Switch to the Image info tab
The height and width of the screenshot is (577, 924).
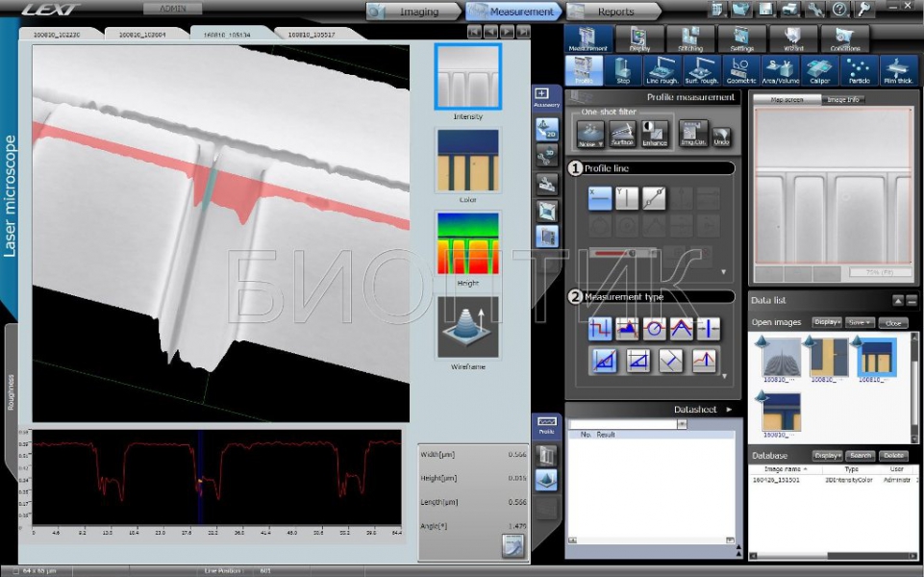click(x=843, y=100)
